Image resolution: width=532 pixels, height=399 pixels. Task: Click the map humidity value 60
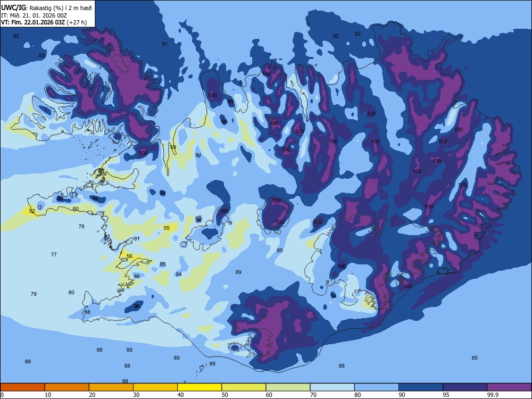[x=76, y=209]
